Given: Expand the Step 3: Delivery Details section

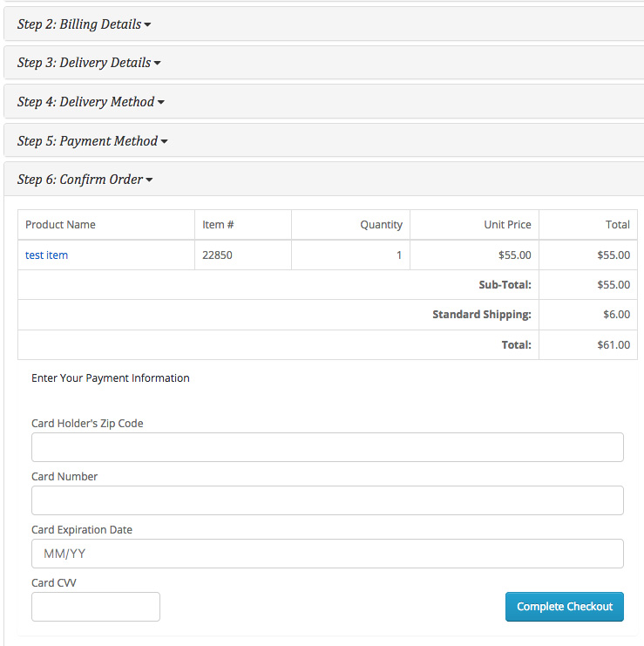Looking at the screenshot, I should 89,63.
